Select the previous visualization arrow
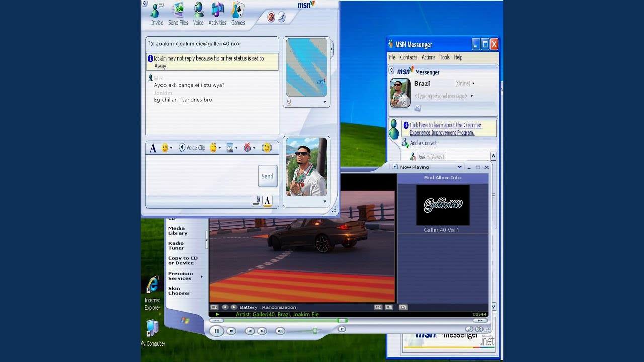644x362 pixels. 225,307
